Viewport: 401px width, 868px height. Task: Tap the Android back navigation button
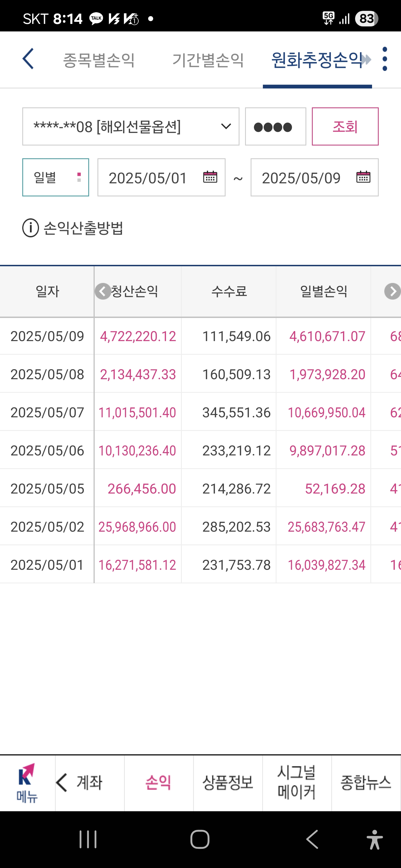[312, 839]
